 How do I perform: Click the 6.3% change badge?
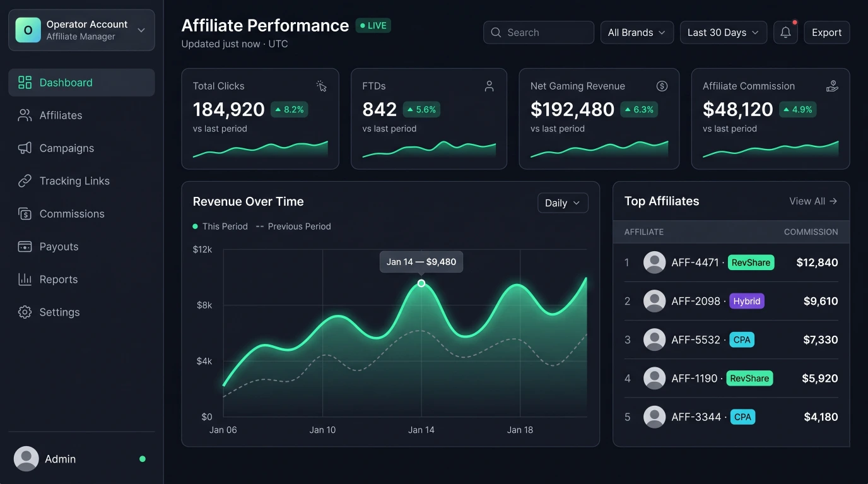pos(639,110)
